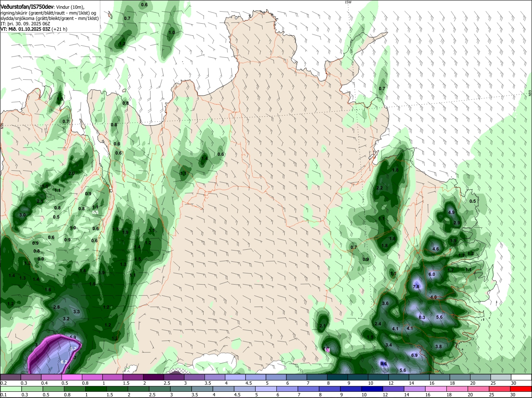Click the precipitation value 6.2 in the purple area
Image resolution: width=532 pixels, height=398 pixels.
pos(64,362)
